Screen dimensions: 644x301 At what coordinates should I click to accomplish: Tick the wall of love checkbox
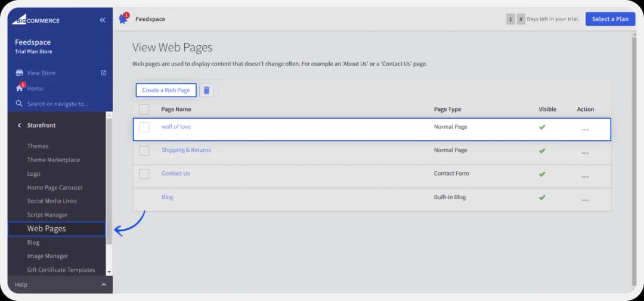(x=144, y=128)
